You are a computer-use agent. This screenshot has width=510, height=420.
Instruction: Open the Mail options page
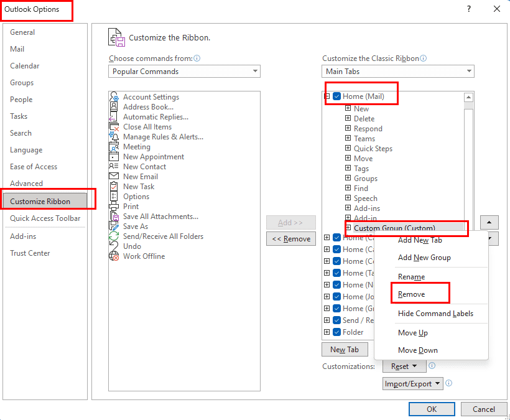pos(17,49)
